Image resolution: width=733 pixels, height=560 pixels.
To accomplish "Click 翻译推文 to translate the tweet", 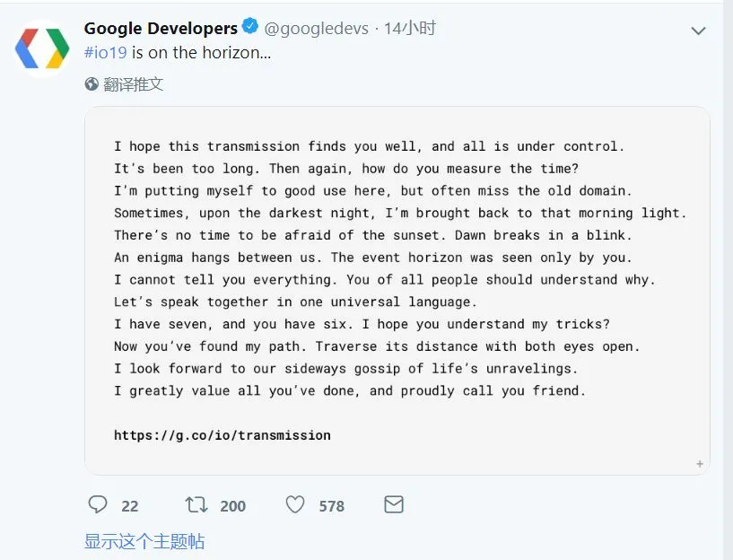I will click(134, 84).
